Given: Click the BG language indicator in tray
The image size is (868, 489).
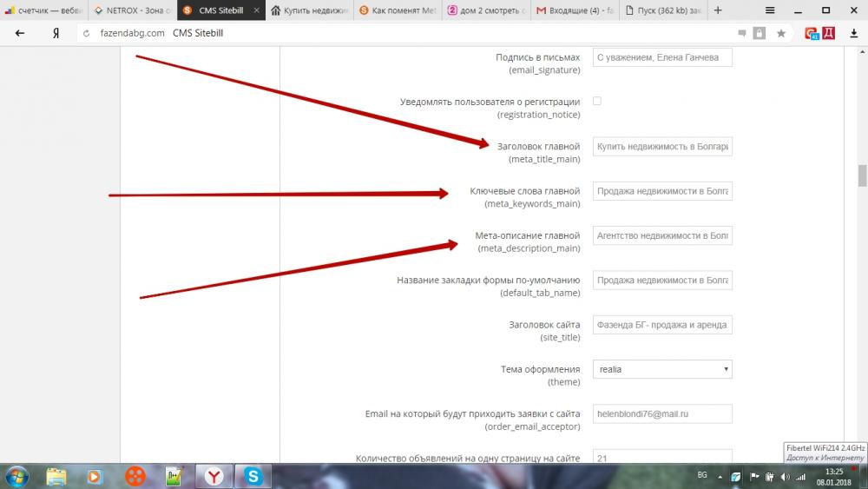Looking at the screenshot, I should click(702, 475).
